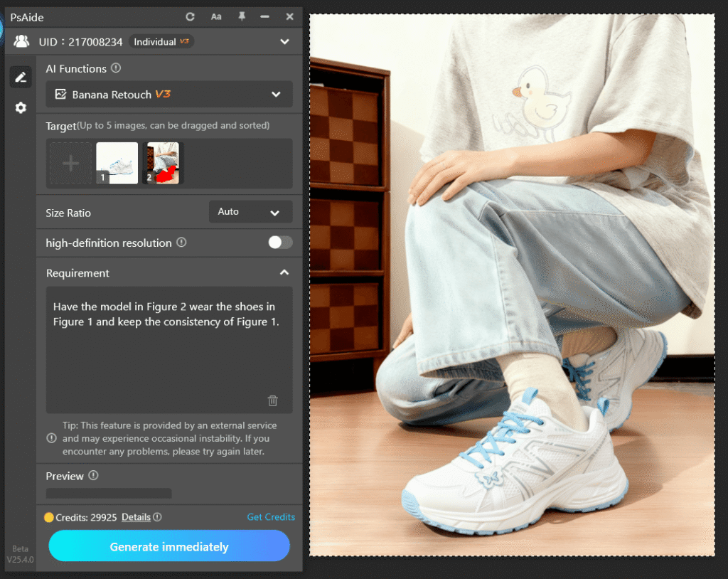Click the info icon next to Details
Screen dimensions: 728x579
157,517
